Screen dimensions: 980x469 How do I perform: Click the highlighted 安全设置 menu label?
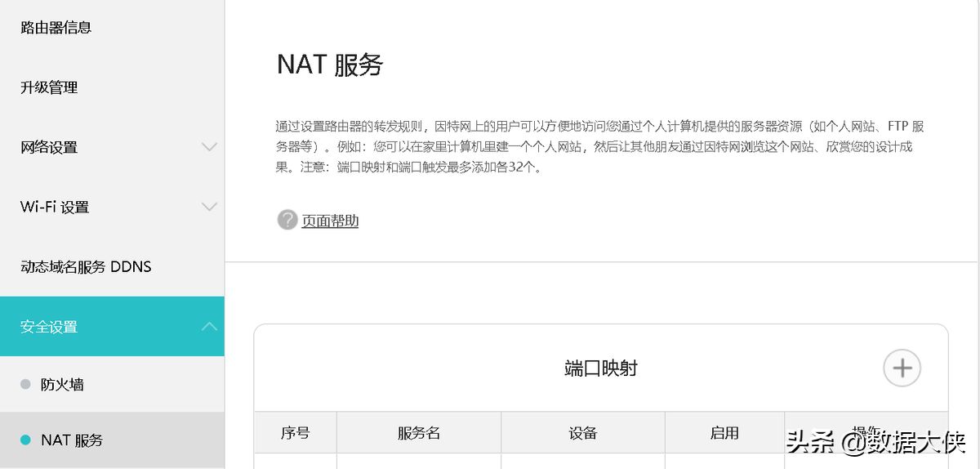pos(49,327)
